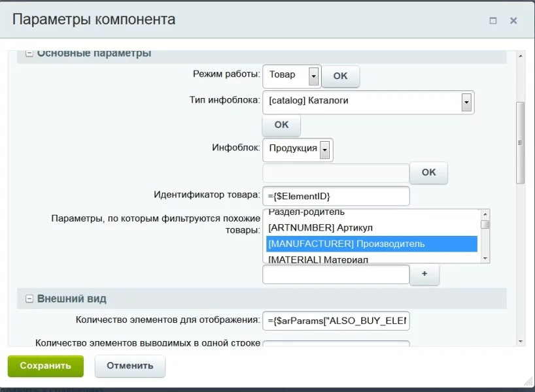Click empty field beside plus button
Viewport: 535px width, 392px height.
pos(336,274)
